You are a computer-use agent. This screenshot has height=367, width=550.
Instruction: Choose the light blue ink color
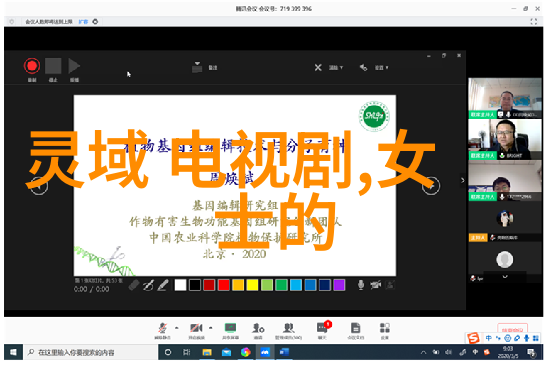click(296, 285)
